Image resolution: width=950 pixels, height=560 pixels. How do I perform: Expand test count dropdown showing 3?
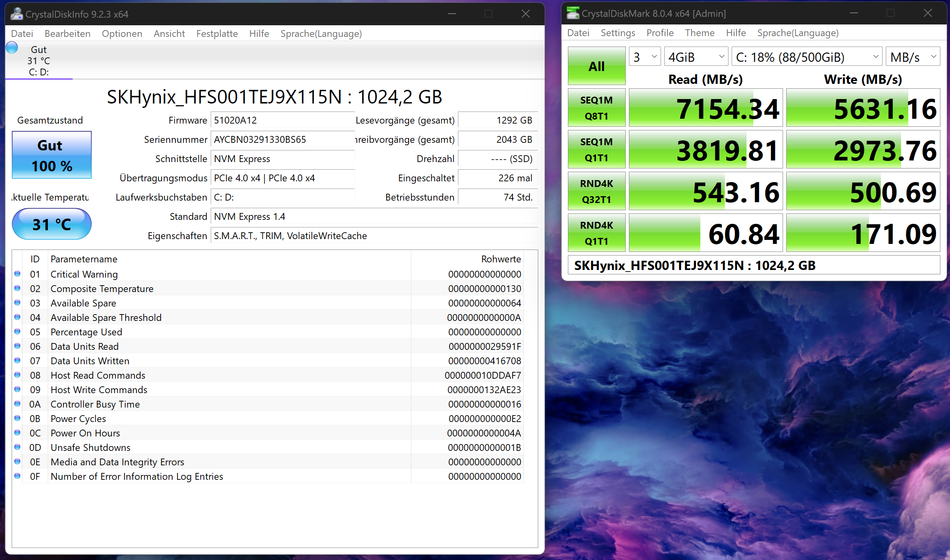(x=645, y=57)
